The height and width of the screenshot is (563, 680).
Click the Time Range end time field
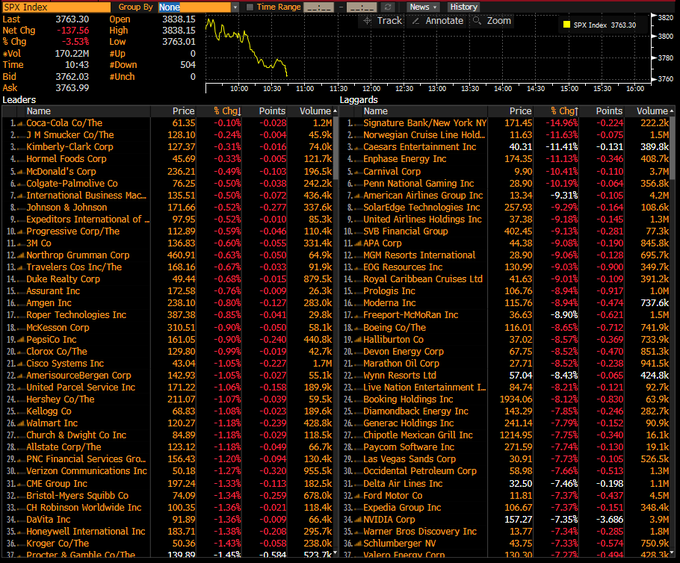pyautogui.click(x=361, y=7)
